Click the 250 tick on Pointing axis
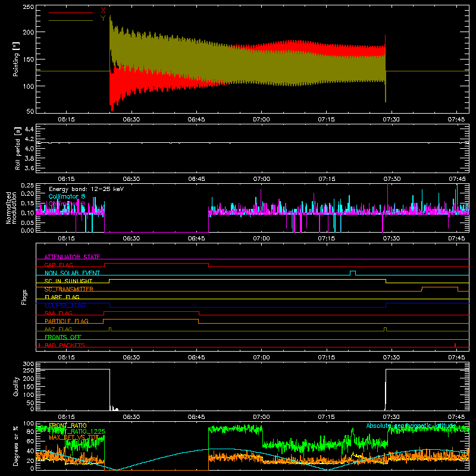476x476 pixels. 29,7
